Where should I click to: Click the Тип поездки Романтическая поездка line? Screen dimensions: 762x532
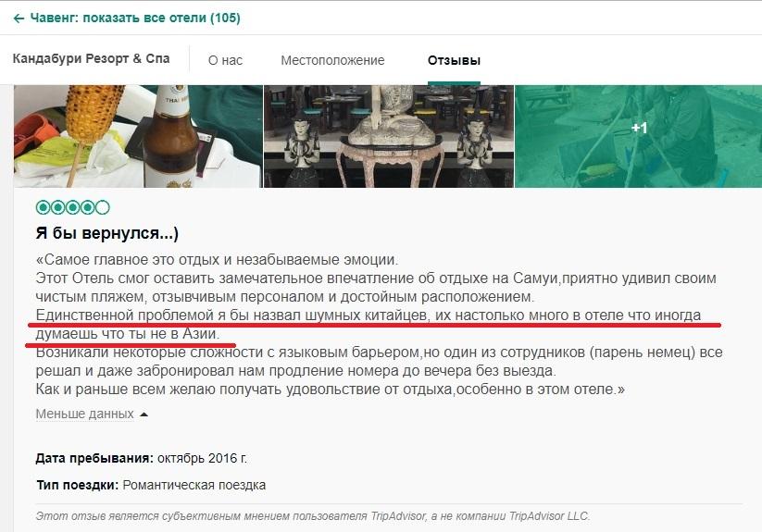[x=151, y=485]
